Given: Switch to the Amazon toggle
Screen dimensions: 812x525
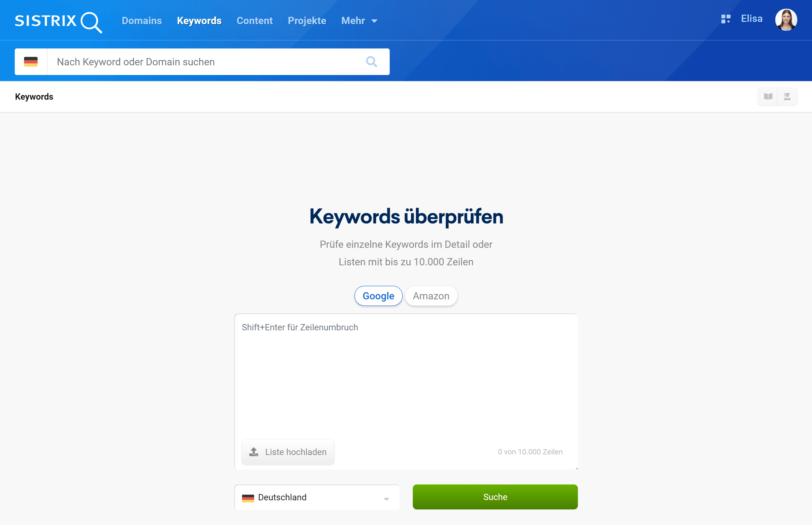Looking at the screenshot, I should tap(431, 296).
